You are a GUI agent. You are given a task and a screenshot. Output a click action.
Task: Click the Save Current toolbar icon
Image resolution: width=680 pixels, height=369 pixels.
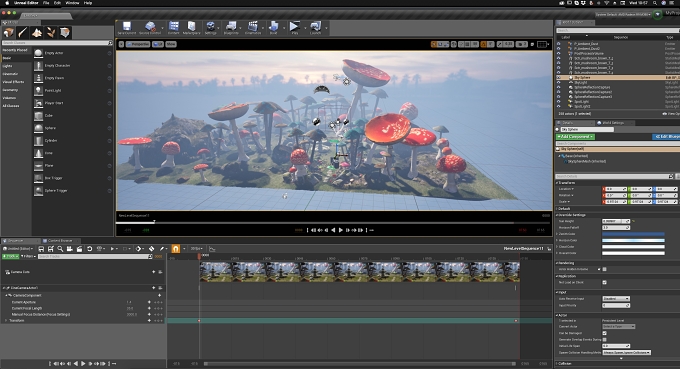coord(127,28)
